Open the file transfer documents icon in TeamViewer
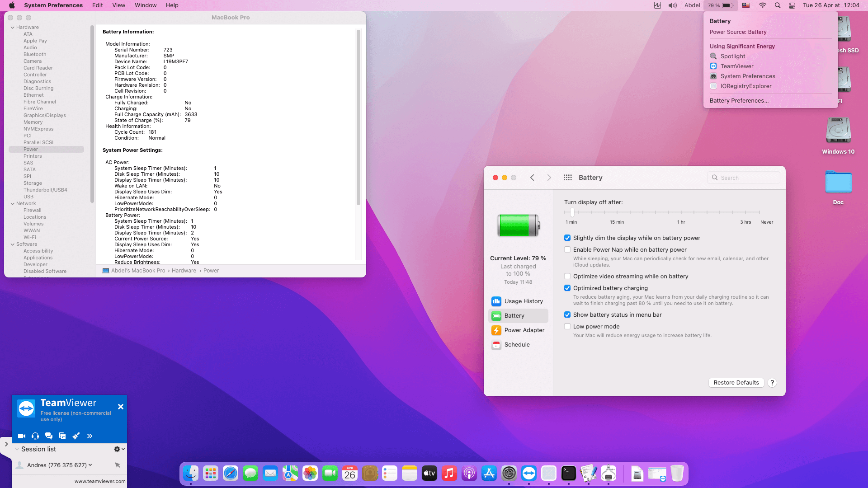The width and height of the screenshot is (868, 488). [x=62, y=436]
